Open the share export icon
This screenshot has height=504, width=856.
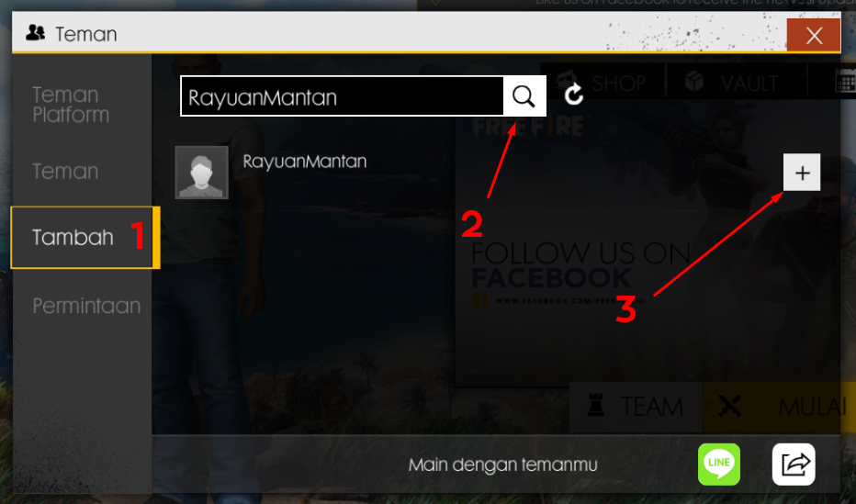coord(794,465)
